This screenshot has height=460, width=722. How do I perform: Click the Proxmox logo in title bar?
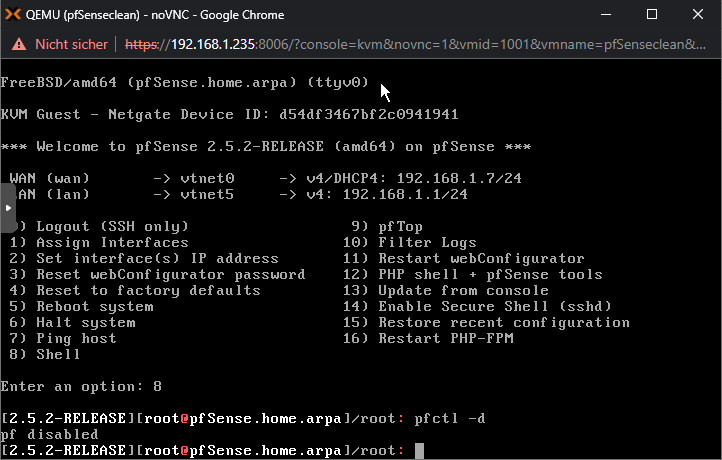(x=13, y=15)
